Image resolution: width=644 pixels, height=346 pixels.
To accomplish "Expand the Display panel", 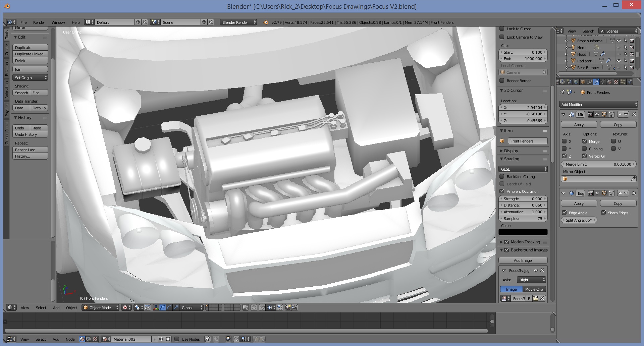I will [501, 151].
